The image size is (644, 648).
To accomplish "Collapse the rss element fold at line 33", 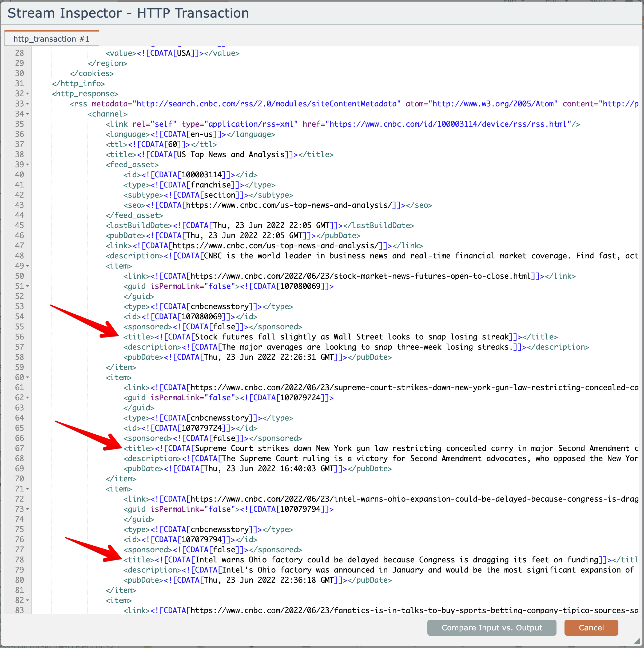I will coord(27,104).
